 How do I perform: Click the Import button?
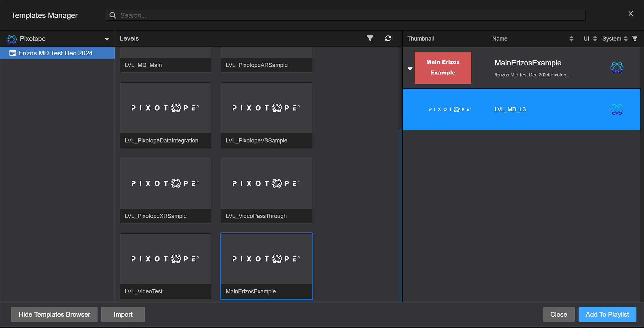[x=123, y=314]
